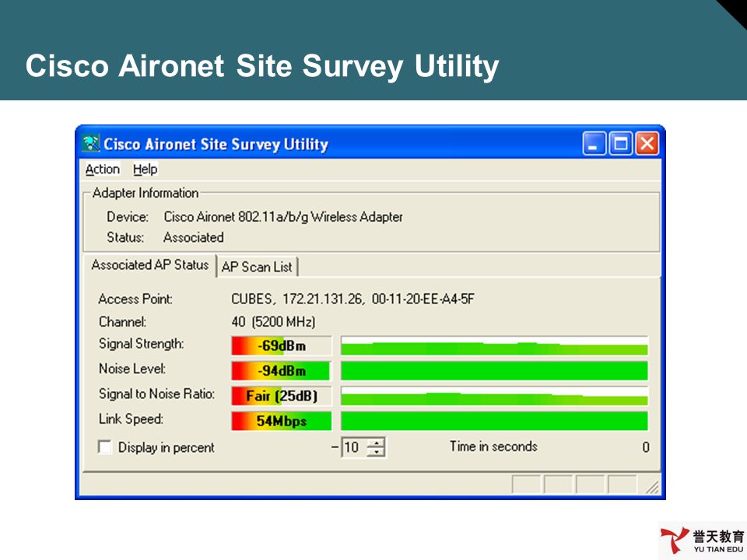Viewport: 747px width, 560px height.
Task: Click the slide title Cisco Aironet Site Survey Utility
Action: (x=262, y=66)
